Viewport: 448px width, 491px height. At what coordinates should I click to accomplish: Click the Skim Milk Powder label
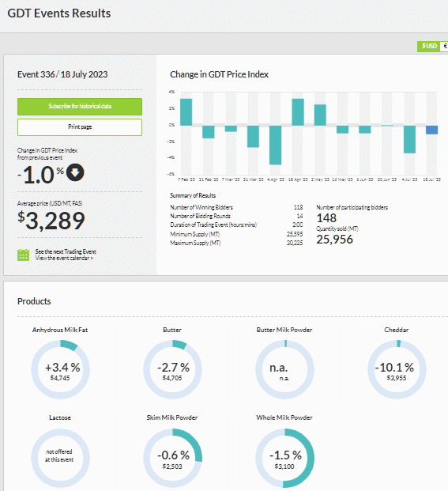click(172, 417)
